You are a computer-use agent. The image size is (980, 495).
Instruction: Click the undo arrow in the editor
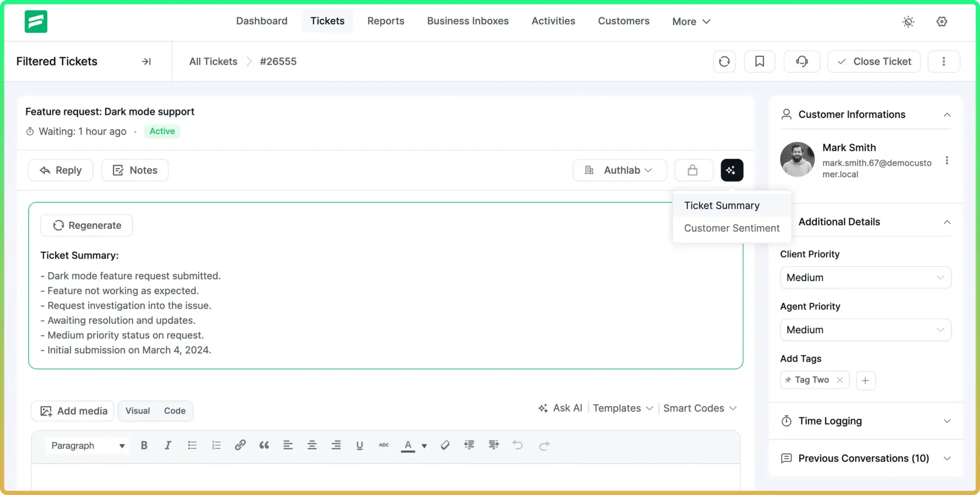517,445
